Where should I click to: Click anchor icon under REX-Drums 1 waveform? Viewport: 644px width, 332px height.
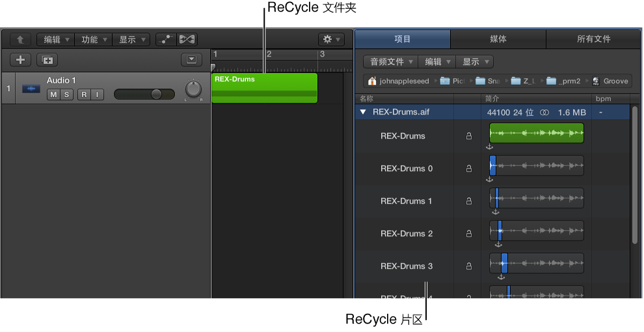[x=495, y=212]
